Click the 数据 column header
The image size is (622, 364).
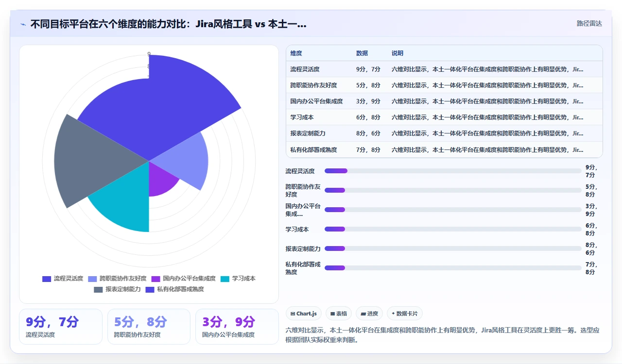pos(362,53)
